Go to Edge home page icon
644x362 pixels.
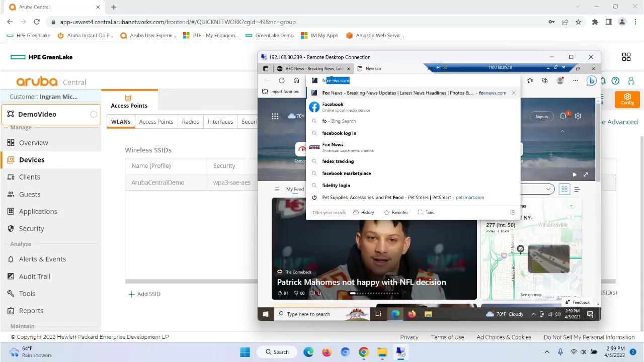[x=296, y=80]
